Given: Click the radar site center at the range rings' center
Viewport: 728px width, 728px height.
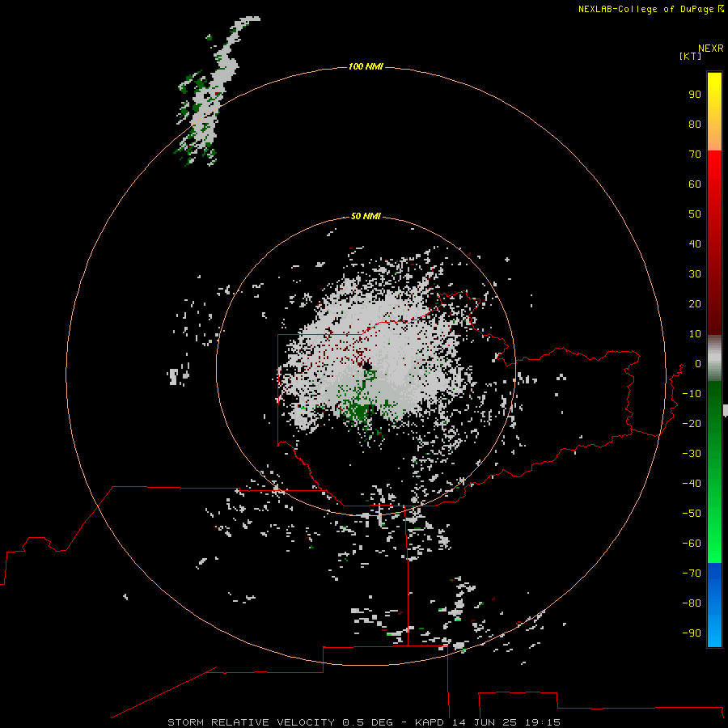Looking at the screenshot, I should 366,366.
